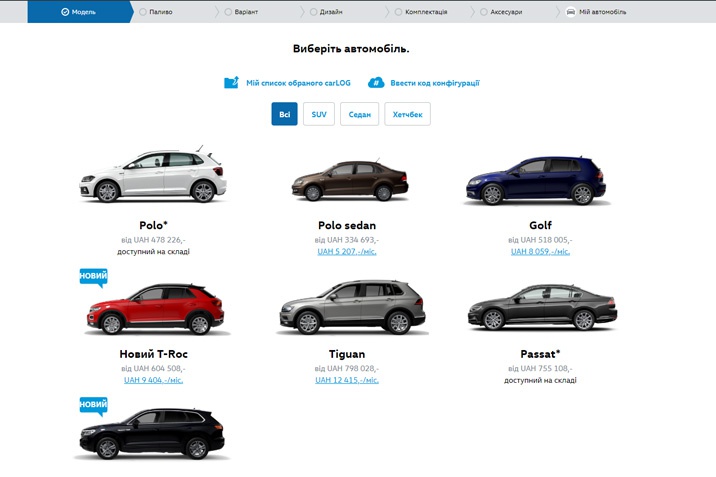Click the Golf model name
The height and width of the screenshot is (477, 716).
[x=540, y=225]
